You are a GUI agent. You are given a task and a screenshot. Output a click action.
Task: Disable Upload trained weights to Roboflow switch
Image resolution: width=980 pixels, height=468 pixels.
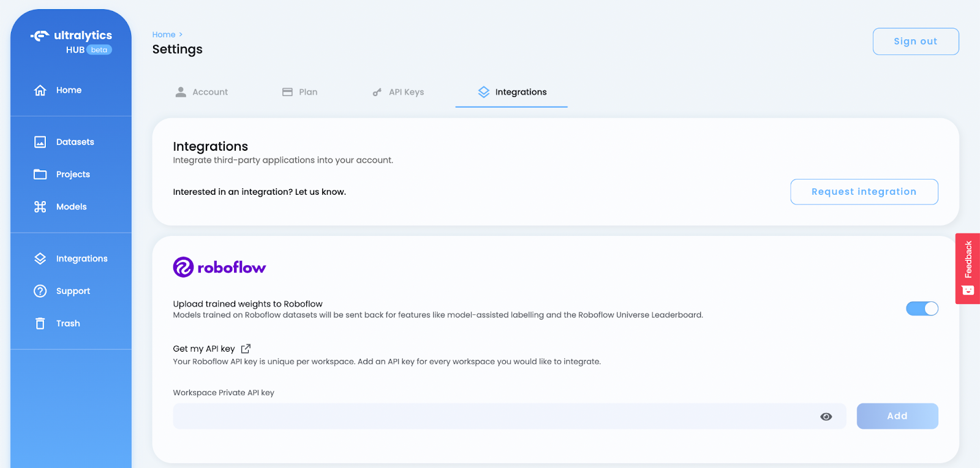coord(922,309)
